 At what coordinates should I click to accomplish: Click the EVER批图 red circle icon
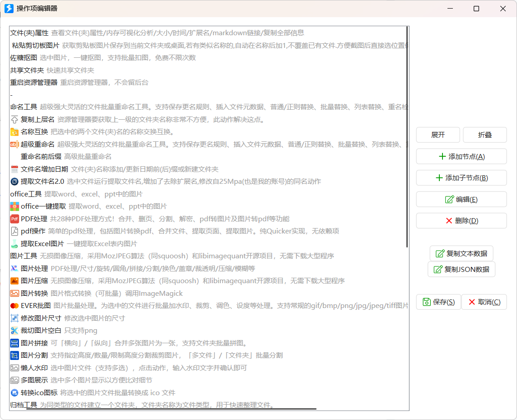[14, 306]
